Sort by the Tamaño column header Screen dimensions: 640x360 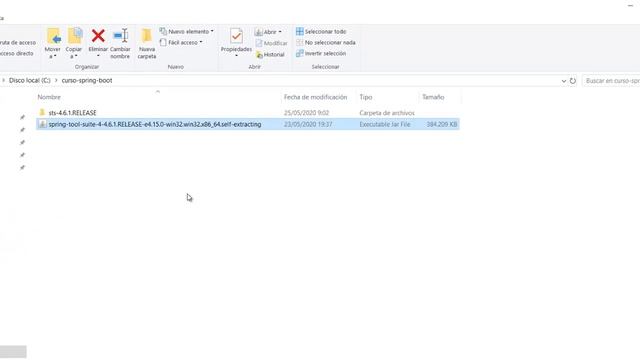click(433, 97)
